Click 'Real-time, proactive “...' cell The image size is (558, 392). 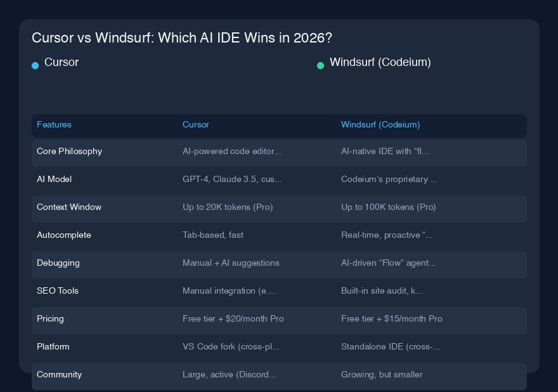point(387,235)
